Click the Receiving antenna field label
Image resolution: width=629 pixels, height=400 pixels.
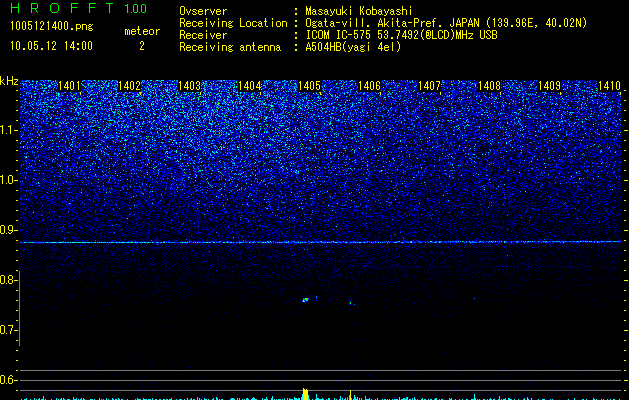click(230, 47)
